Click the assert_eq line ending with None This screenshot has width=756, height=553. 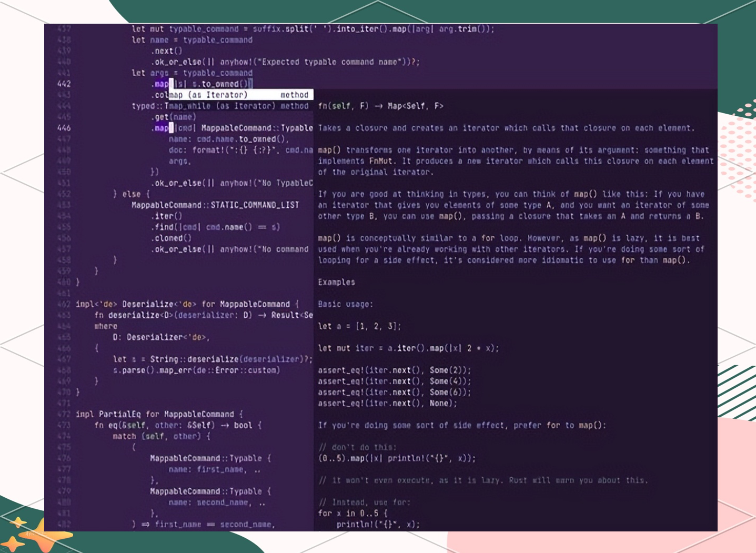388,404
